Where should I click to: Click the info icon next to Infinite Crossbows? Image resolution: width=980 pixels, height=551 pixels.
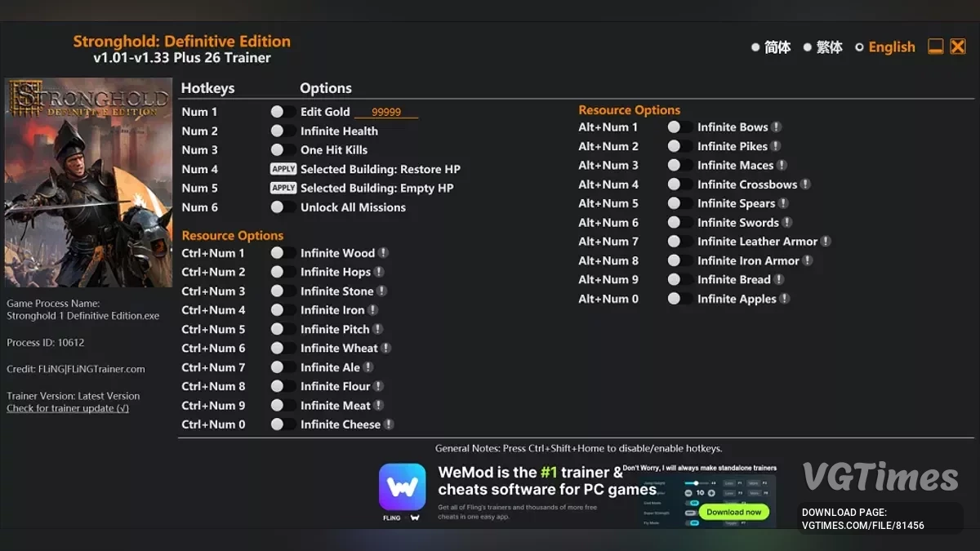coord(805,184)
